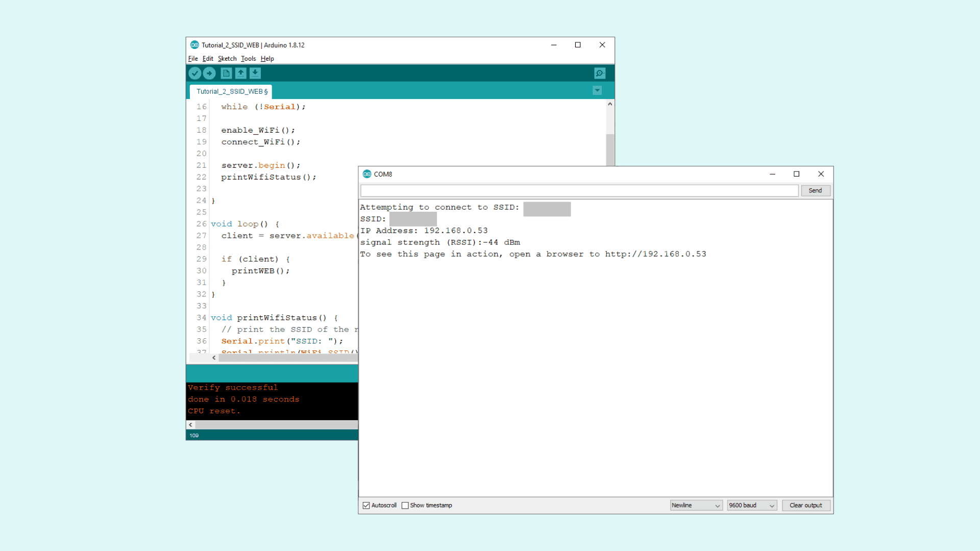Open the Sketch menu
The width and height of the screenshot is (980, 551).
(x=227, y=58)
